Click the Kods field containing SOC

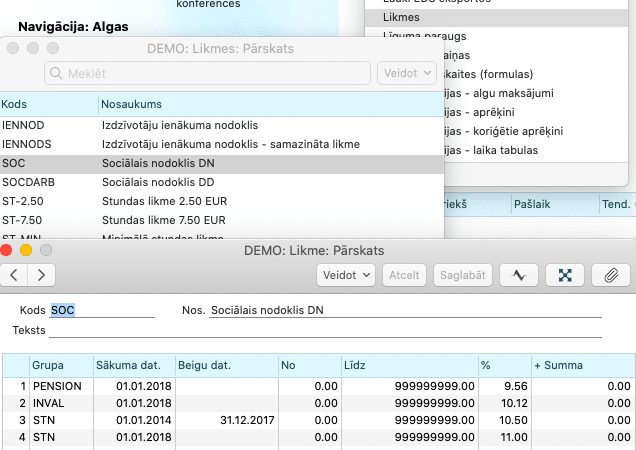(x=100, y=310)
